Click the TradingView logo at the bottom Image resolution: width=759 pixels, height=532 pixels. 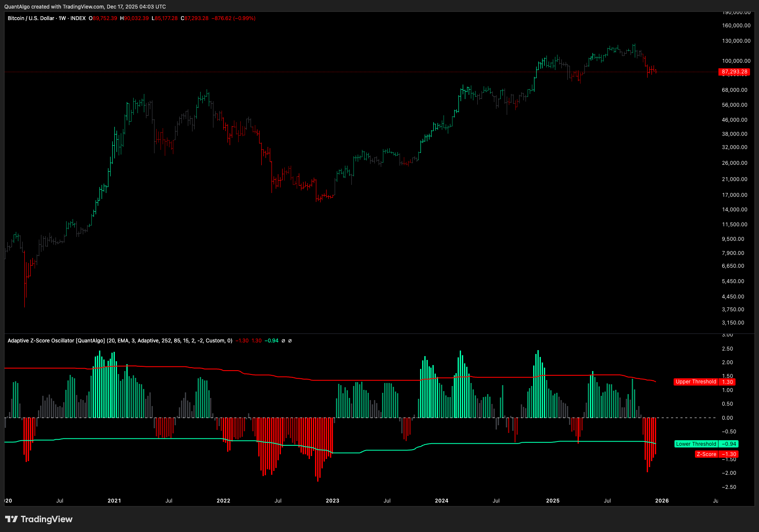[x=39, y=519]
